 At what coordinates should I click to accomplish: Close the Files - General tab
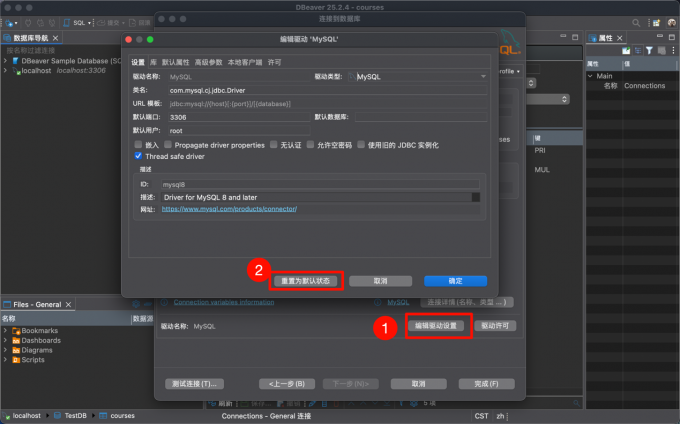coord(69,305)
